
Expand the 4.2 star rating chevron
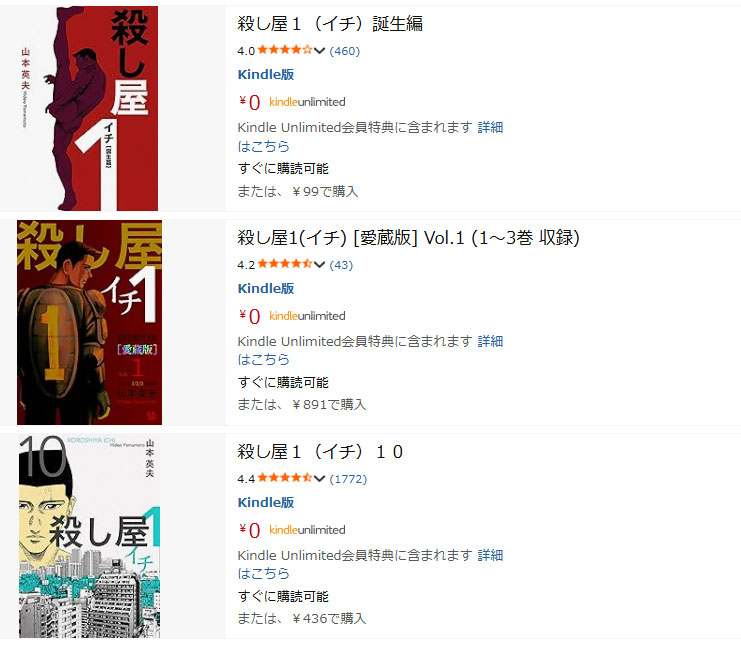point(319,264)
